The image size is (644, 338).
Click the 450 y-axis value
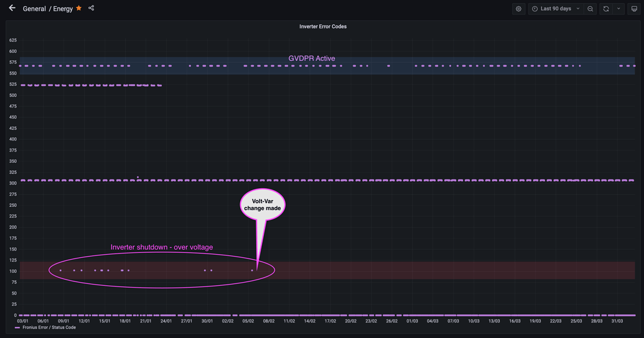point(12,117)
